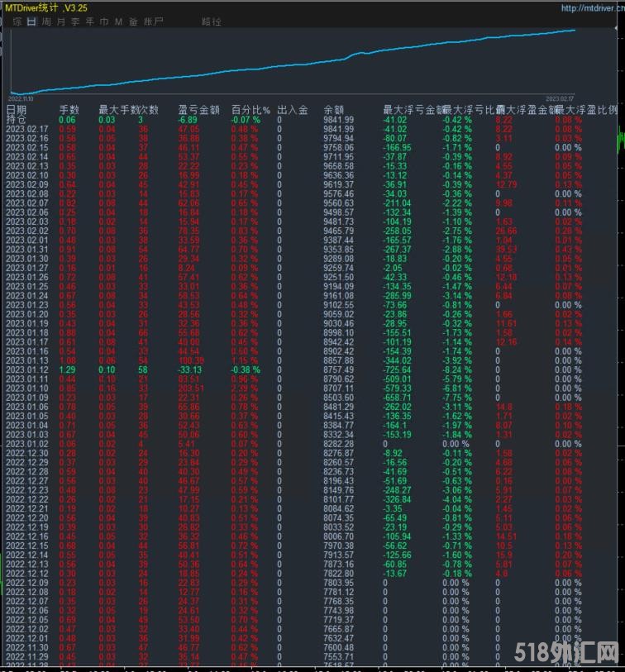The image size is (625, 672).
Task: Open the mtdriver website link
Action: point(591,8)
